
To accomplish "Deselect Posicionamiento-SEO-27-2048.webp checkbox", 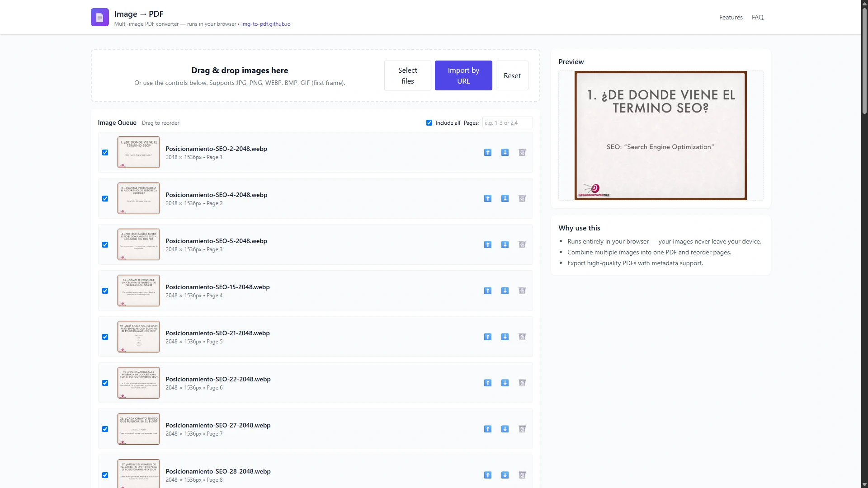I will coord(105,429).
